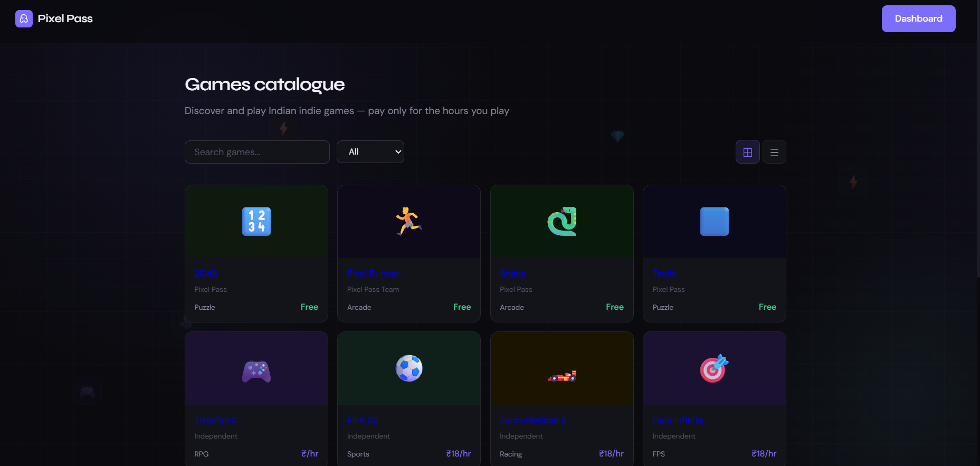Click the ₹18/hr price on Halo Infinite card
Image resolution: width=980 pixels, height=466 pixels.
pos(764,454)
